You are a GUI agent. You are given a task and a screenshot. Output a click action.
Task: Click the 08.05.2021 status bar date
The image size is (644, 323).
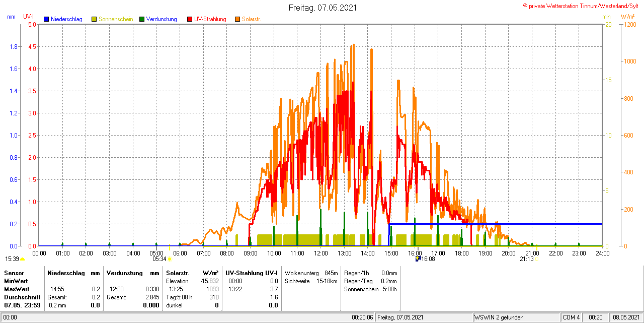coord(625,317)
